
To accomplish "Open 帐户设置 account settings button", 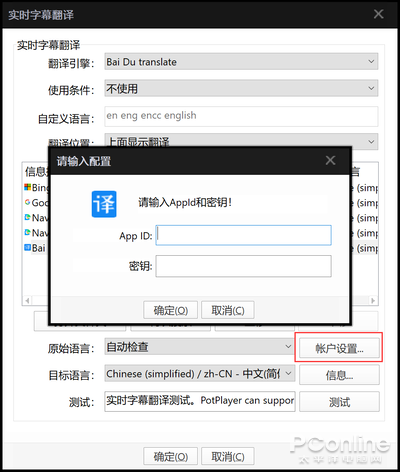I will click(339, 348).
